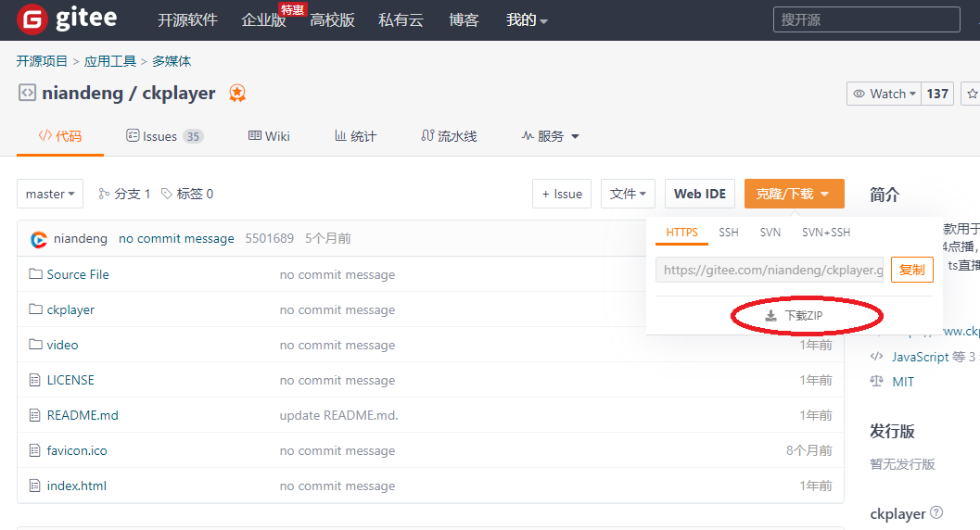The image size is (980, 530).
Task: Expand the 服务 menu
Action: 551,136
